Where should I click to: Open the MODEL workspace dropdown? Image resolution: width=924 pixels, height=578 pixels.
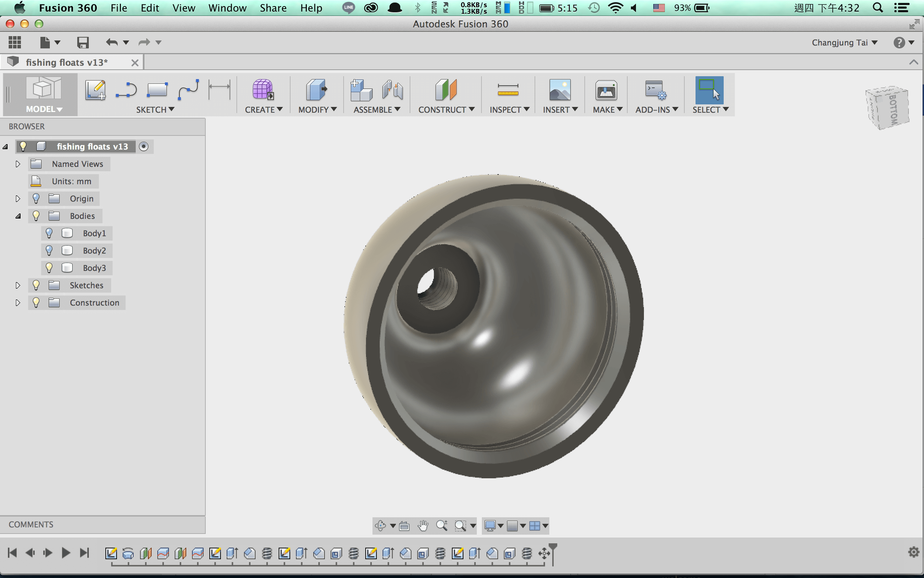44,109
